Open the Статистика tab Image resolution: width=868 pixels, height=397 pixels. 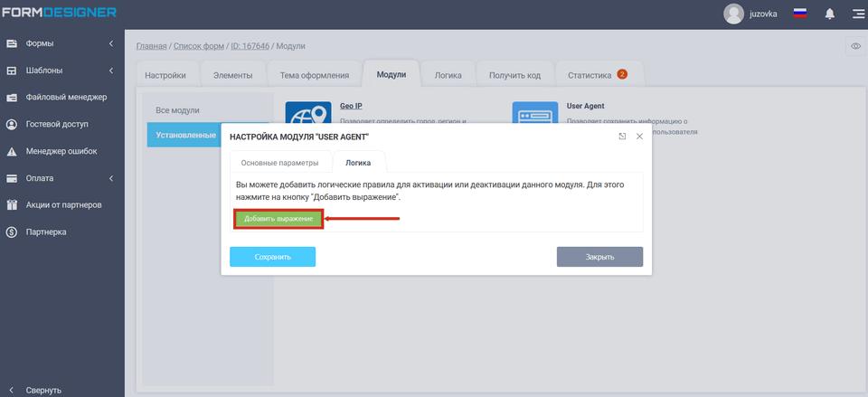[x=596, y=75]
